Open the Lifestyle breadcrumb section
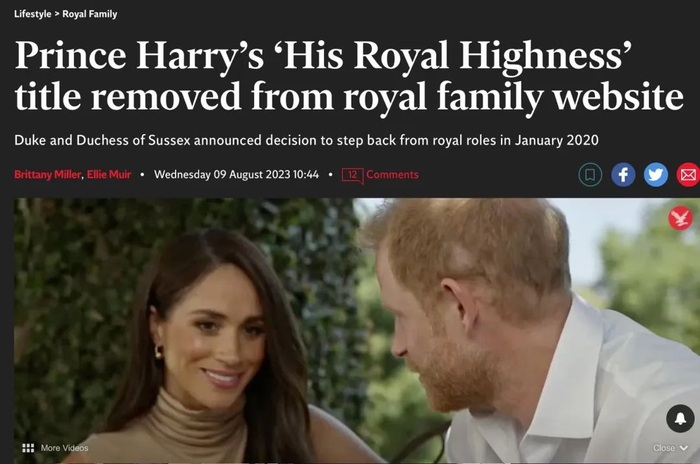Image resolution: width=700 pixels, height=464 pixels. click(x=33, y=14)
